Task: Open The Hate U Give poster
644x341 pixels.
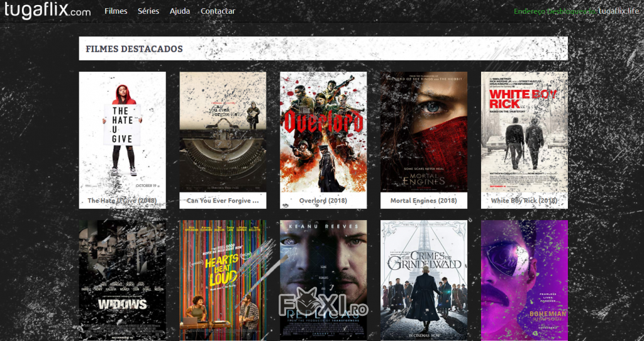Action: pos(122,131)
